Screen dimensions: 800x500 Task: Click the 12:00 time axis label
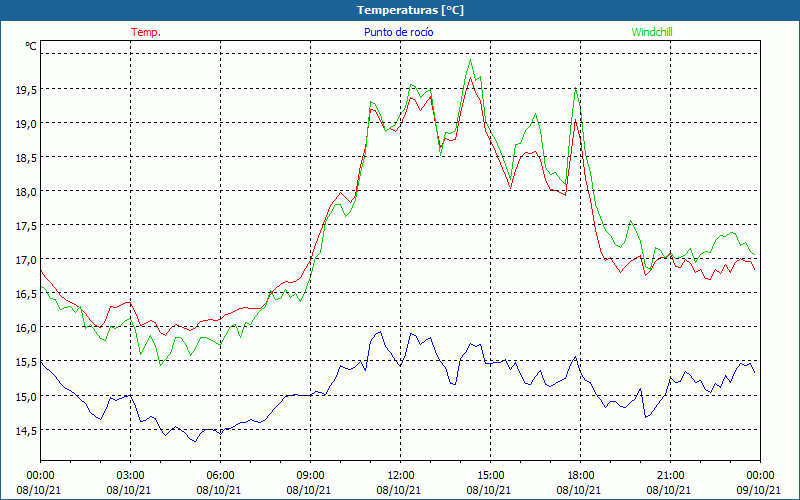(401, 476)
